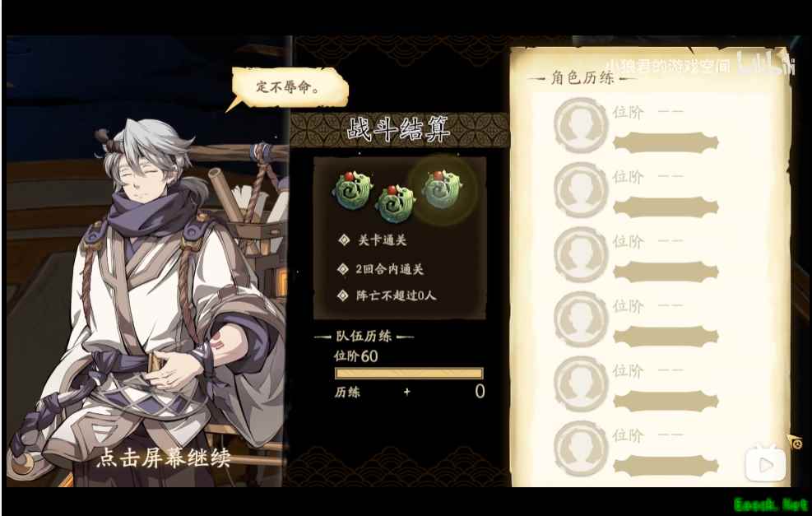Click the fifth empty character avatar slot
The image size is (812, 516).
pyautogui.click(x=581, y=384)
